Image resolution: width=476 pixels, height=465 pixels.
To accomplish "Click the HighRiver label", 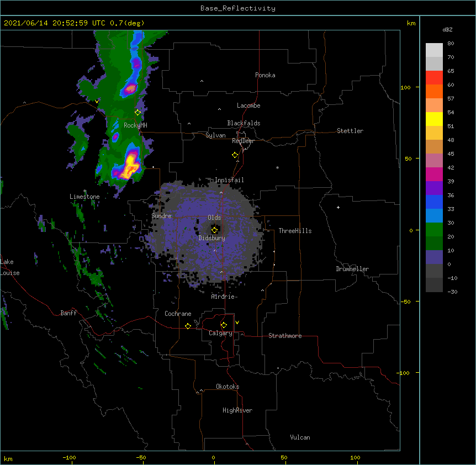I will click(x=237, y=410).
